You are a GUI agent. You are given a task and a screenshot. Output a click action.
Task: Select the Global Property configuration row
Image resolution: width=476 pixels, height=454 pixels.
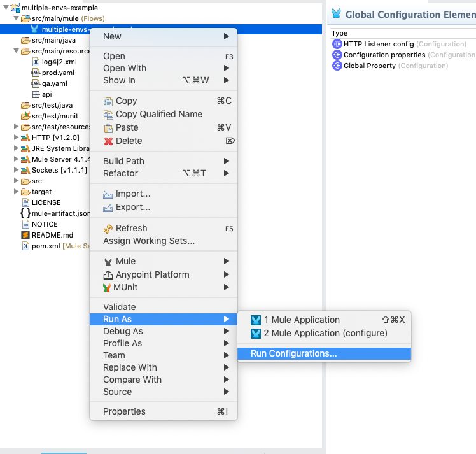pos(369,66)
